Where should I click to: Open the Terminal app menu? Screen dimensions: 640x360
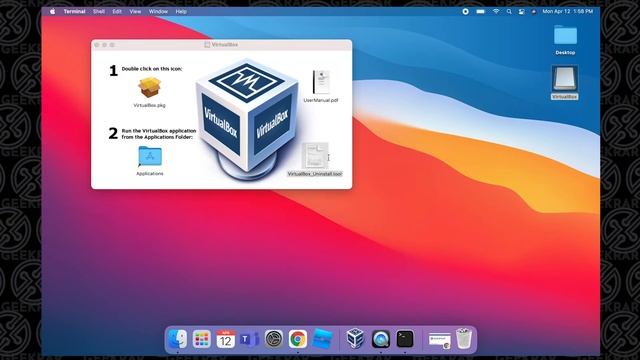pos(74,11)
